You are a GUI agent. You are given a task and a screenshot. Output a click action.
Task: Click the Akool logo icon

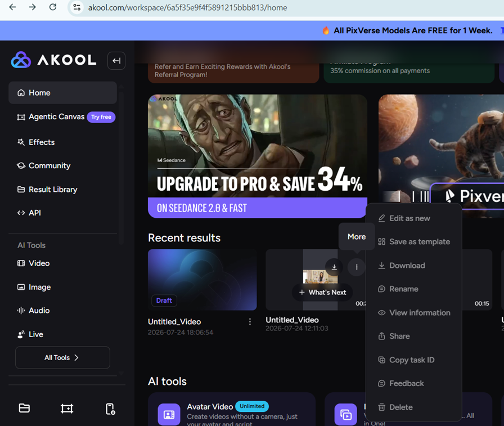[21, 60]
